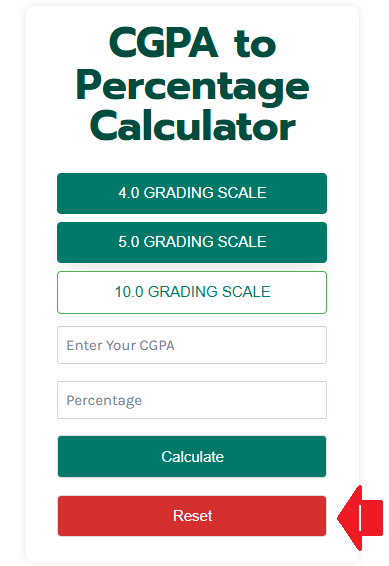Select the 4.0 GRADING SCALE option
Viewport: 389px width, 566px height.
pos(192,193)
